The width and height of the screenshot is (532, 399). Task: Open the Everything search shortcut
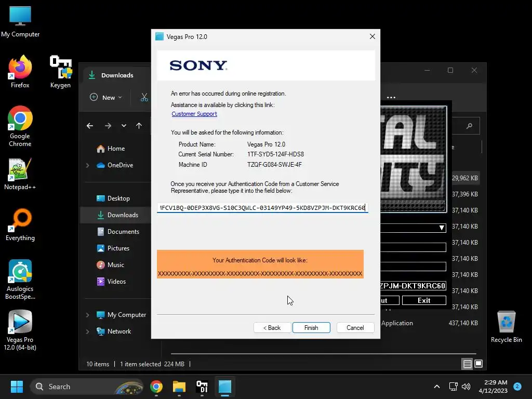20,224
